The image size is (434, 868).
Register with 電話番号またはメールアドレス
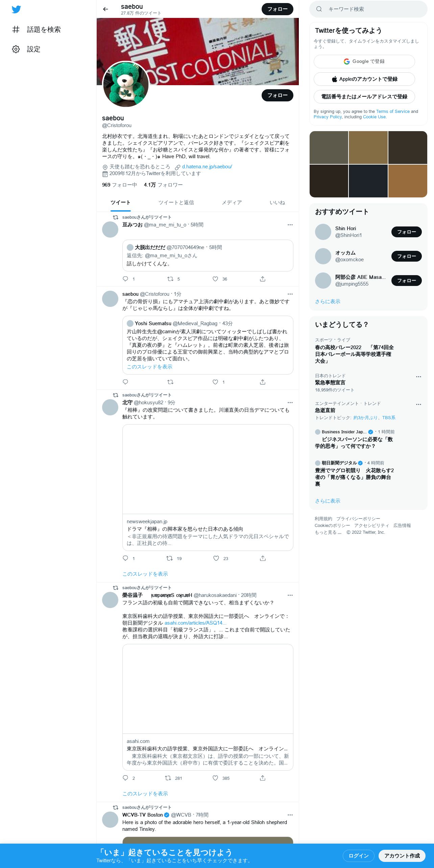pos(364,97)
